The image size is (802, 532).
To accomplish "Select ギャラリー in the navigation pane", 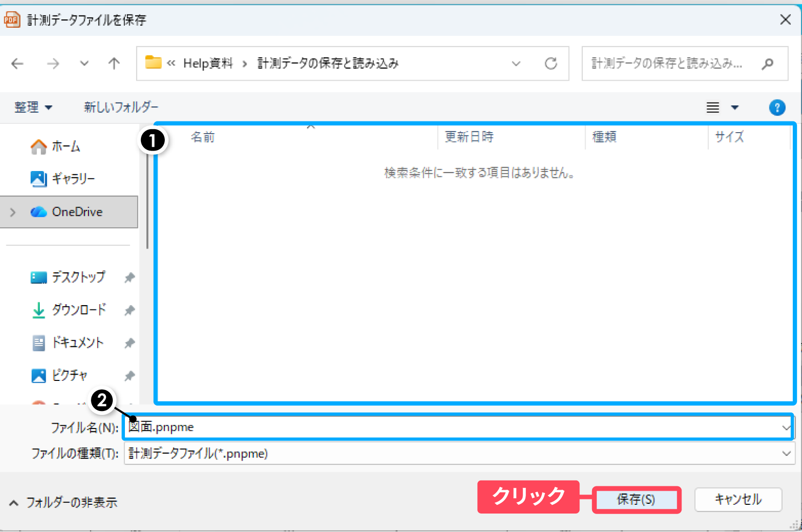I will click(x=73, y=179).
